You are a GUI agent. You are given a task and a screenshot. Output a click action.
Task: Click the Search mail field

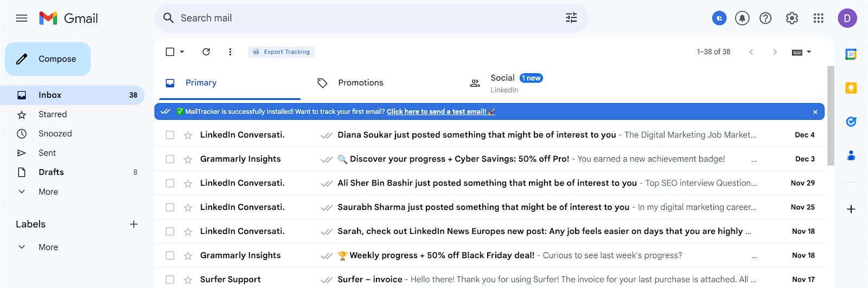click(x=371, y=18)
